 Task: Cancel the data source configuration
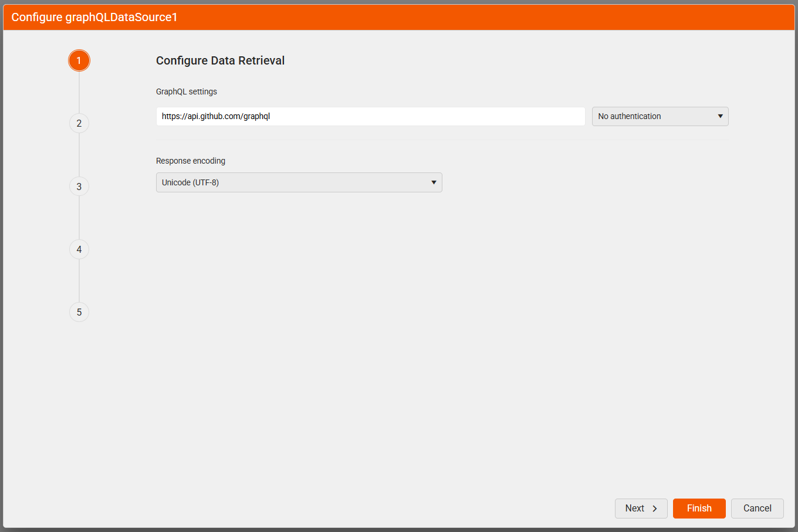[757, 509]
